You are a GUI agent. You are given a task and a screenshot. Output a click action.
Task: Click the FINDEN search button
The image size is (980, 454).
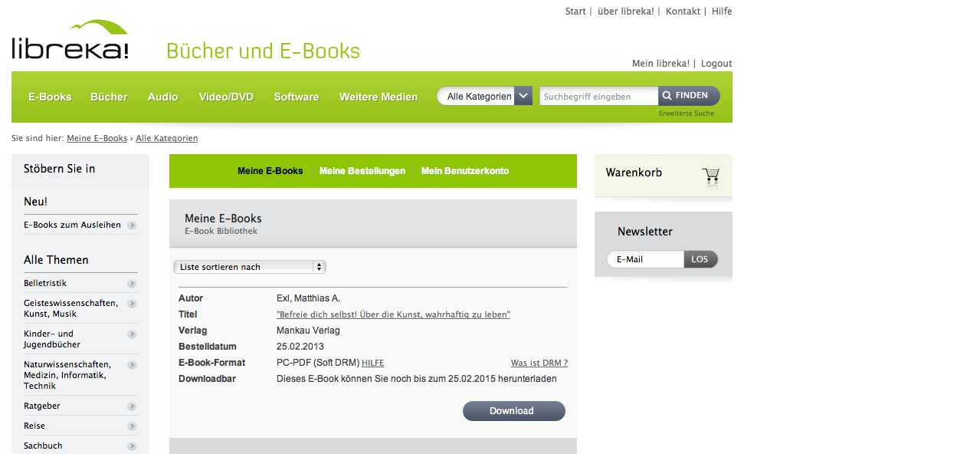pyautogui.click(x=688, y=96)
